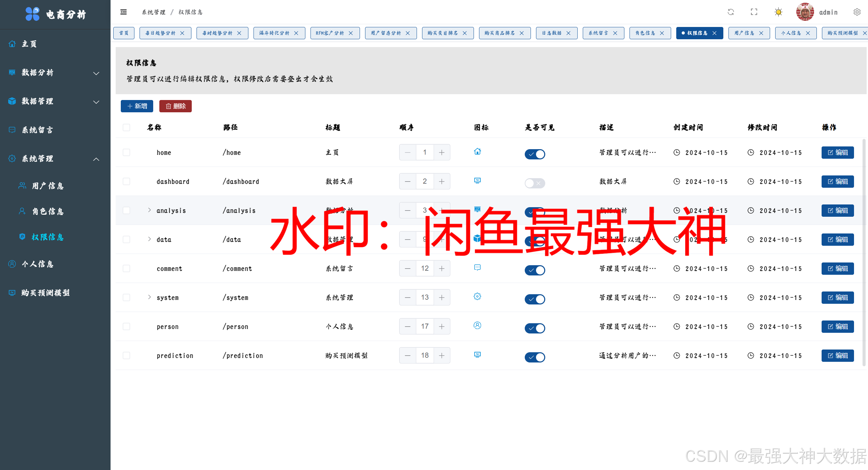Open 主页 in the sidebar
868x470 pixels.
[x=29, y=44]
